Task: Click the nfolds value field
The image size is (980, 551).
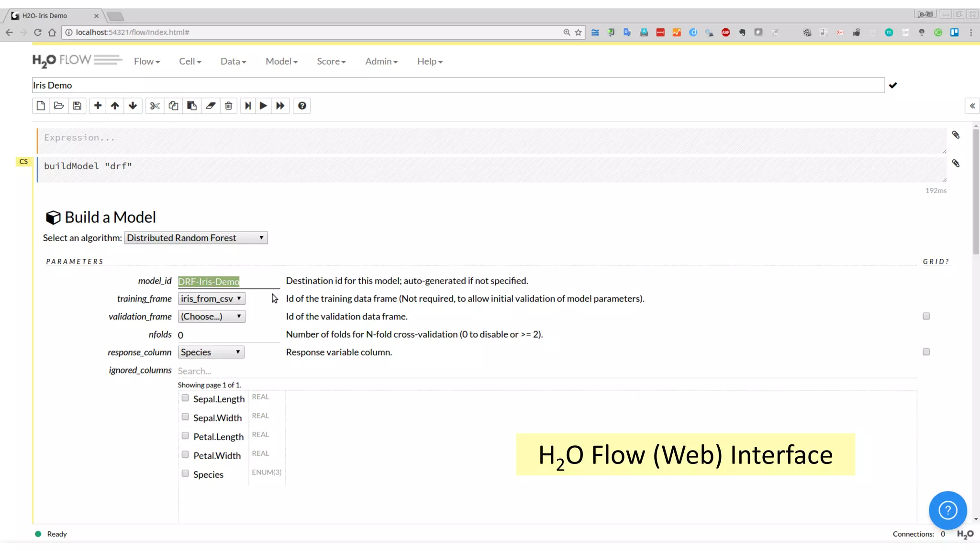Action: [x=229, y=335]
